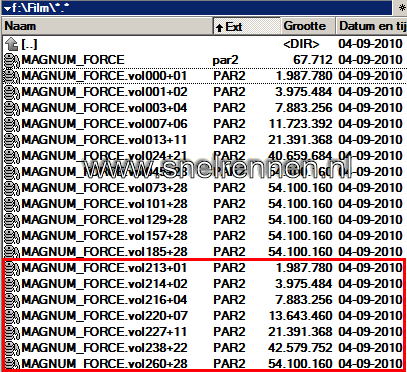Click the icon of MAGNUM_FORCE.vol007+06
Viewport: 407px width, 372px height.
click(12, 124)
